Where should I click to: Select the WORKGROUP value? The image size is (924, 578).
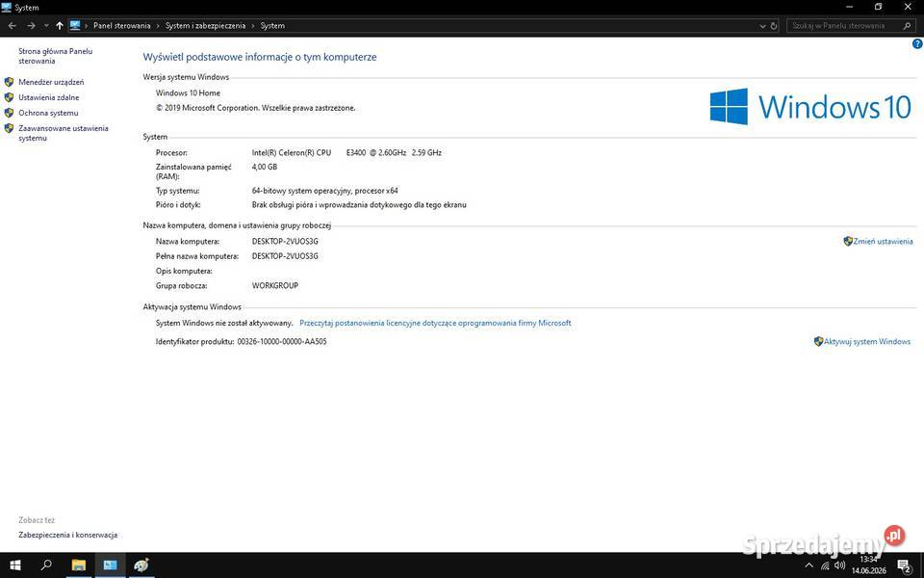[274, 285]
